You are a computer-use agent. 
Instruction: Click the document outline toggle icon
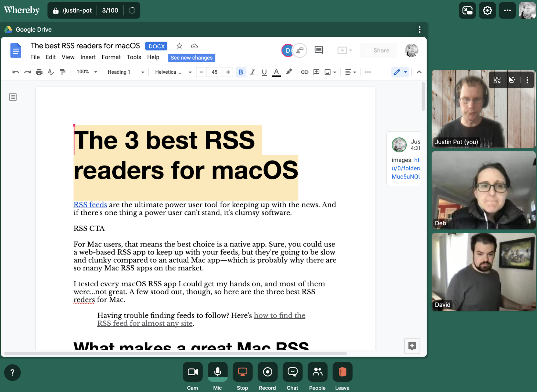pos(13,97)
